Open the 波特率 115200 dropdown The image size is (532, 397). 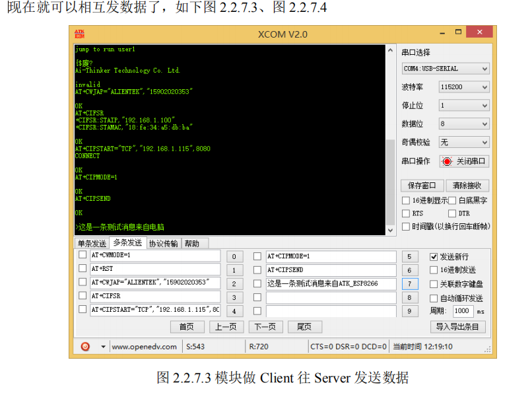pos(464,87)
